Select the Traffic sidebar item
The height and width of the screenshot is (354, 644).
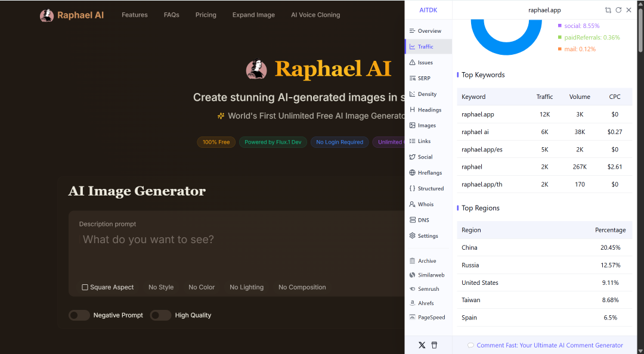428,47
